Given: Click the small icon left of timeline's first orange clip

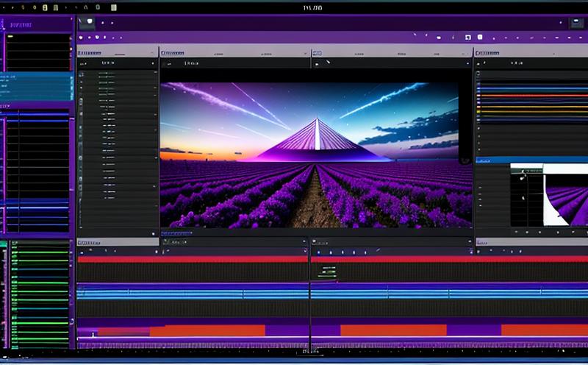Looking at the screenshot, I should tap(94, 335).
